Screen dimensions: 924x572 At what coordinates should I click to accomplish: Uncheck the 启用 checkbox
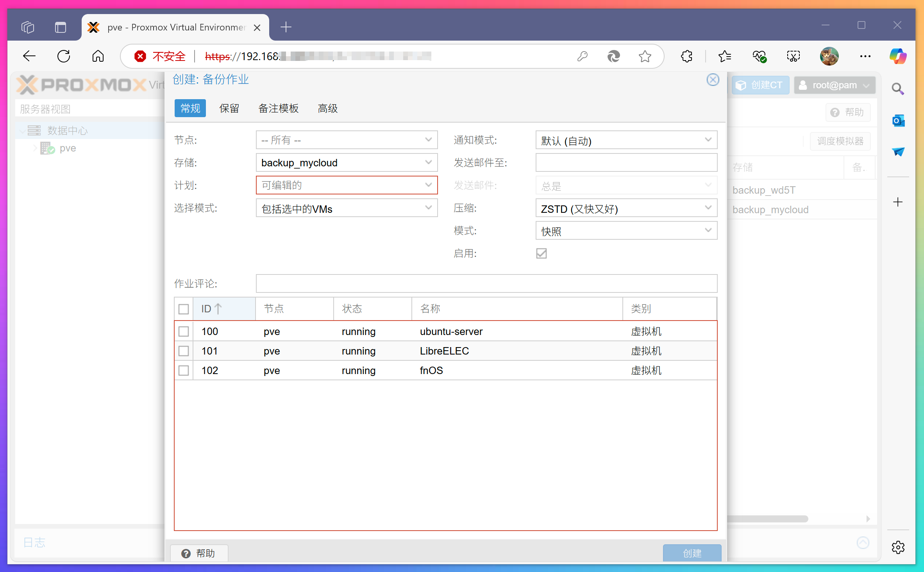click(541, 253)
